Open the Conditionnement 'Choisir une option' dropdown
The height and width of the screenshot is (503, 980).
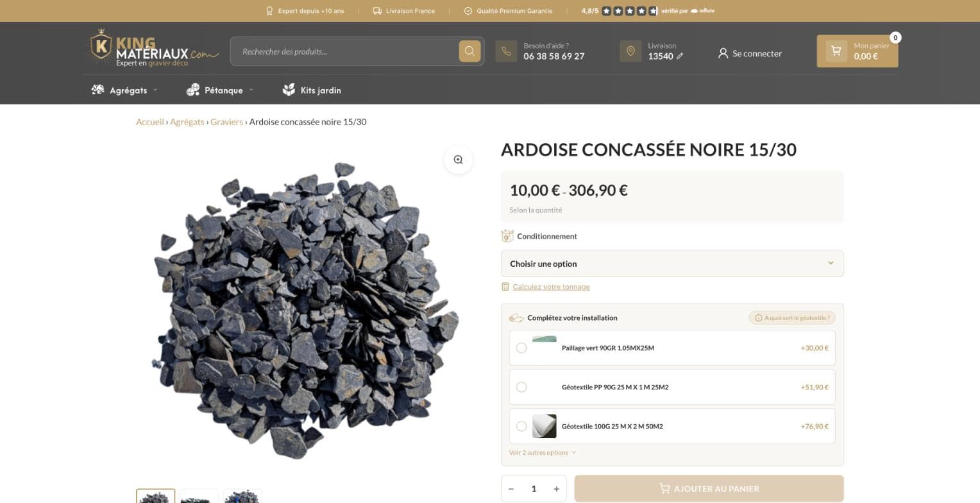[672, 264]
